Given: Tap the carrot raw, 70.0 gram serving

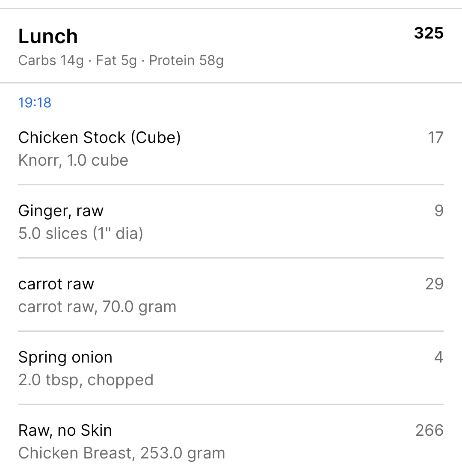Looking at the screenshot, I should point(97,306).
